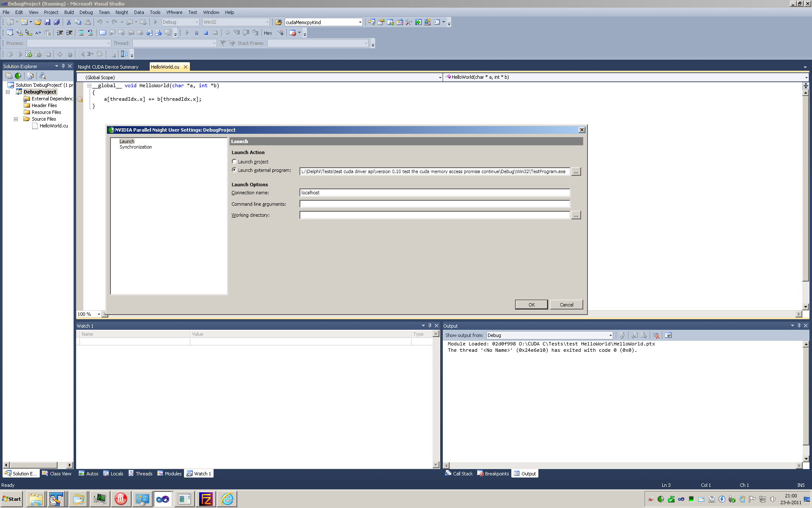Click the FileZilla taskbar icon
This screenshot has width=812, height=508.
(206, 499)
